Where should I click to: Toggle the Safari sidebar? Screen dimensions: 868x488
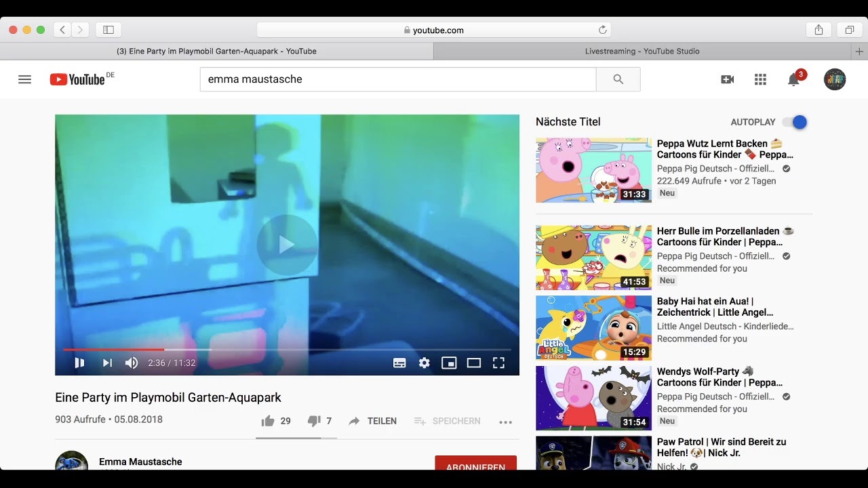click(108, 30)
